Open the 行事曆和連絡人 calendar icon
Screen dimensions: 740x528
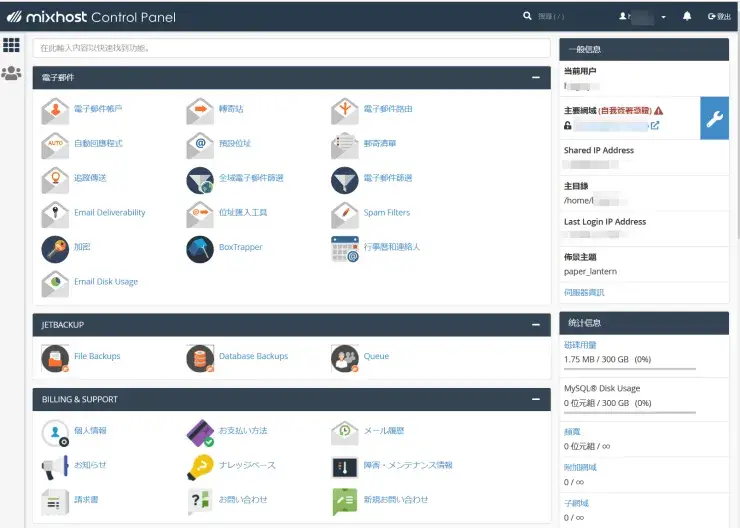click(345, 249)
